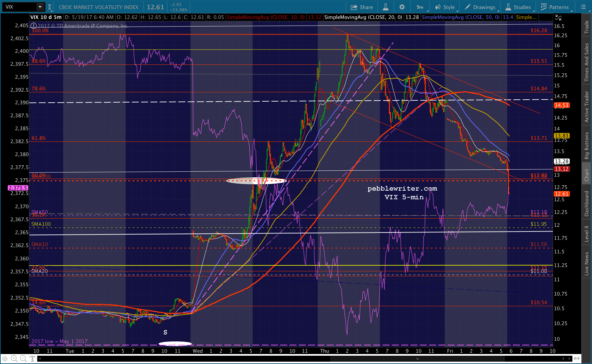Image resolution: width=592 pixels, height=364 pixels.
Task: Click the $14.84 Fibonacci level label
Action: click(x=539, y=89)
